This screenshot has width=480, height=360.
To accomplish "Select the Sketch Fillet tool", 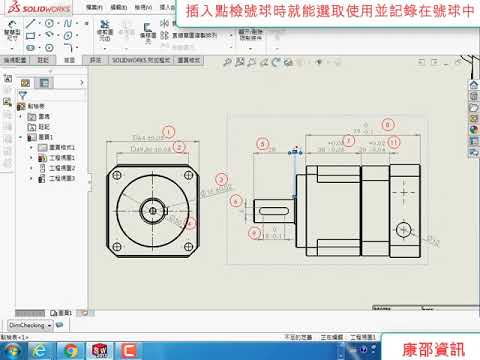I will [68, 48].
